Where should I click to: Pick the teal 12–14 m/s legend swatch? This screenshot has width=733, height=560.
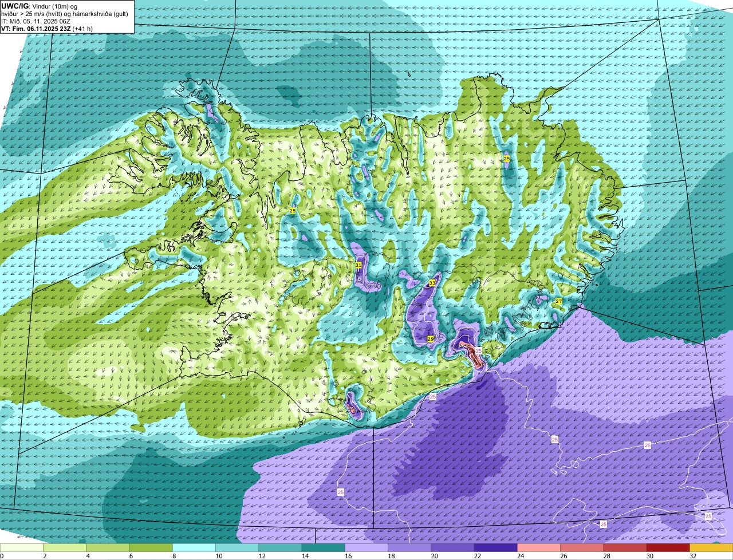[280, 548]
